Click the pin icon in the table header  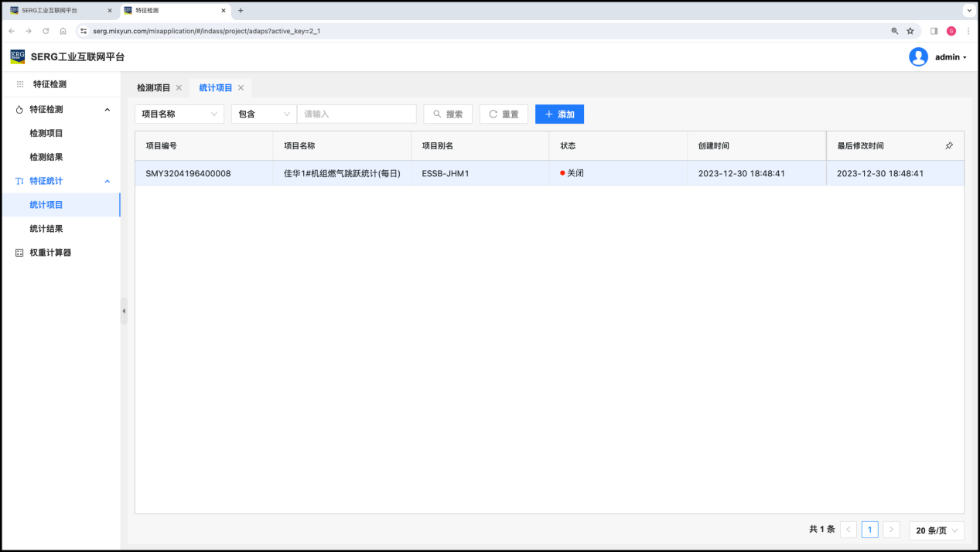tap(949, 145)
